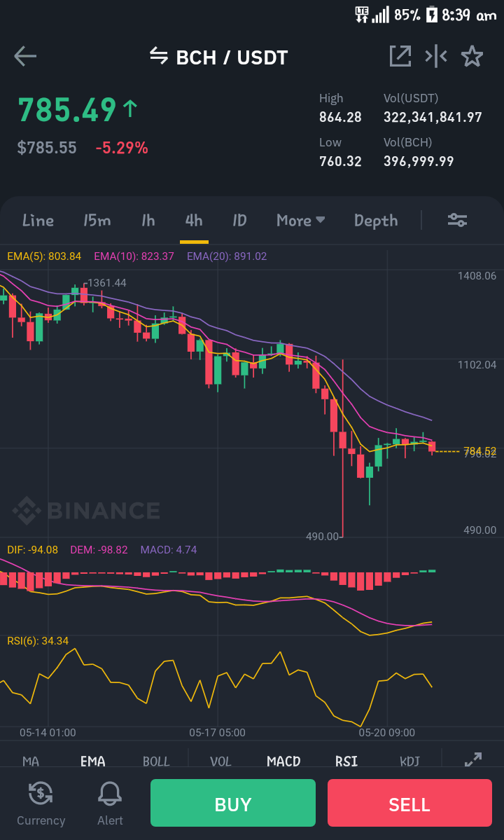Tap the 1361.44 high point on chart
The width and height of the screenshot is (504, 840).
click(x=106, y=283)
